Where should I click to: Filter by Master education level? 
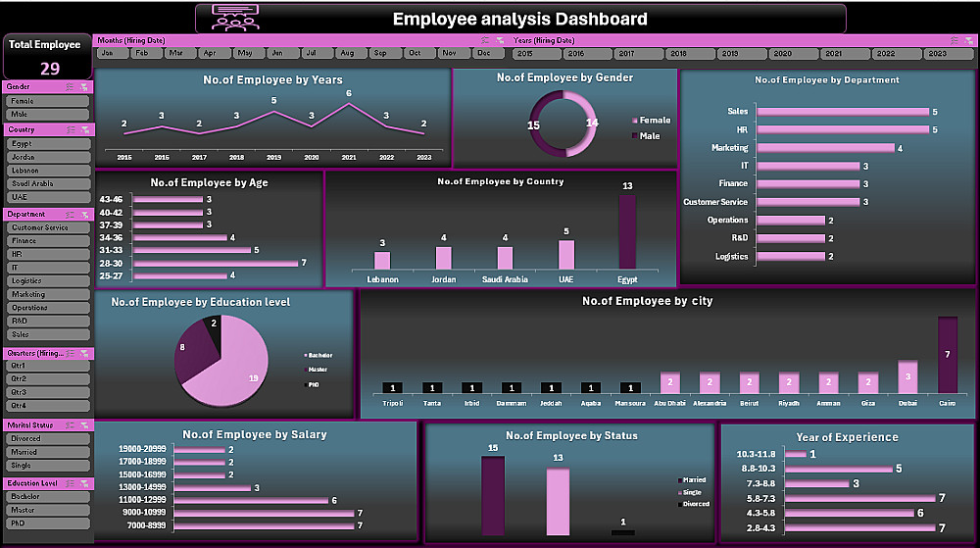[x=47, y=511]
